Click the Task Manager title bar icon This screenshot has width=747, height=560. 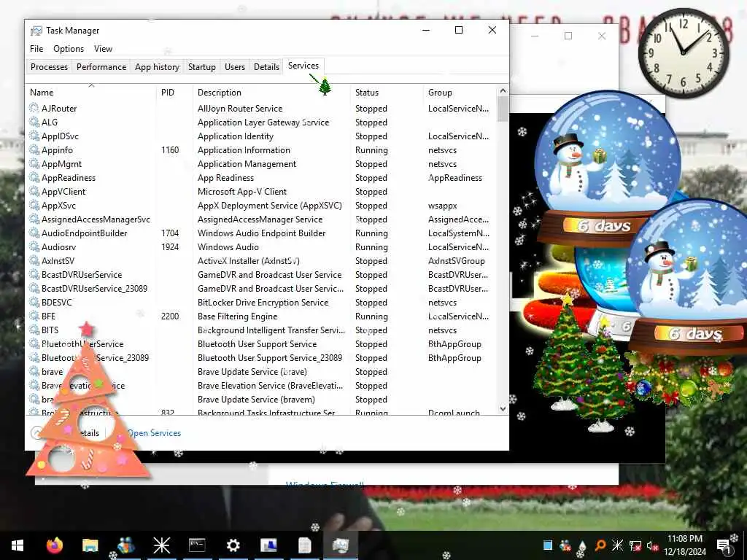[x=36, y=31]
